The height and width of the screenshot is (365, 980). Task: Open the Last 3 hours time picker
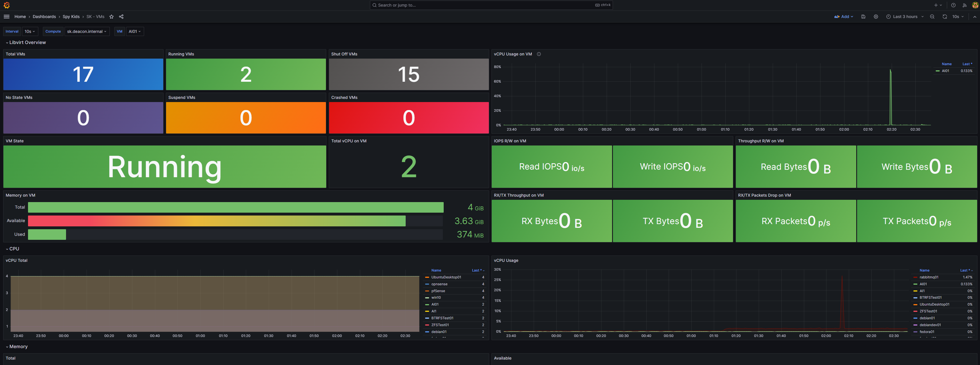coord(905,17)
